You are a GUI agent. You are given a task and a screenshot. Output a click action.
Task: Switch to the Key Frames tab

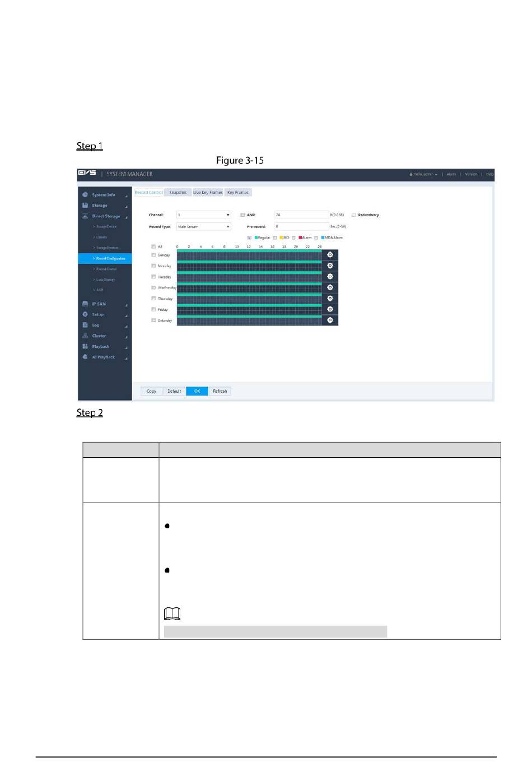(238, 192)
